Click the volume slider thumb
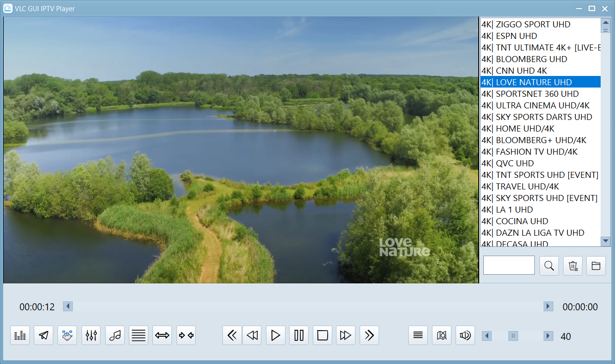The width and height of the screenshot is (615, 364). pos(513,336)
